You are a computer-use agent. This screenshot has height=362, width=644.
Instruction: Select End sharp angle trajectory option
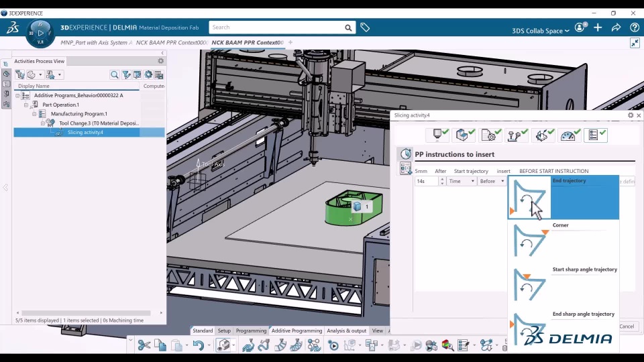tap(563, 330)
